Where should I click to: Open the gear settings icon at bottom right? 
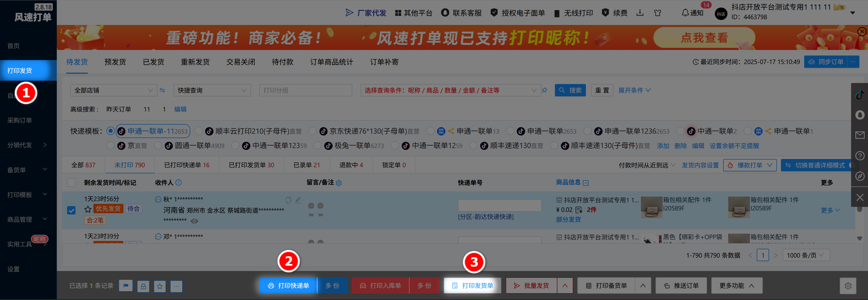(848, 286)
